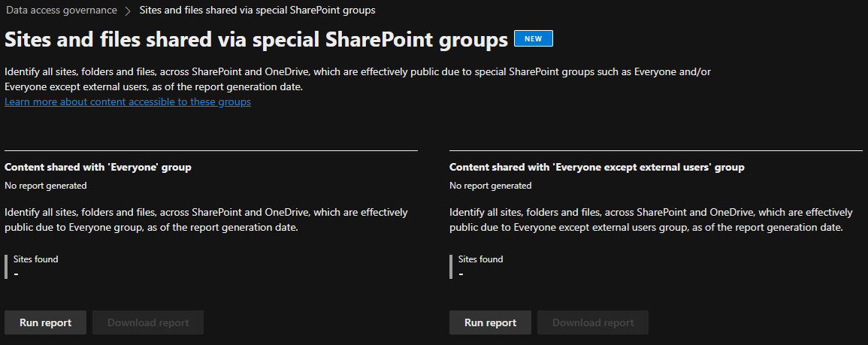
Task: Click 'No report generated' under Everyone group
Action: (45, 186)
